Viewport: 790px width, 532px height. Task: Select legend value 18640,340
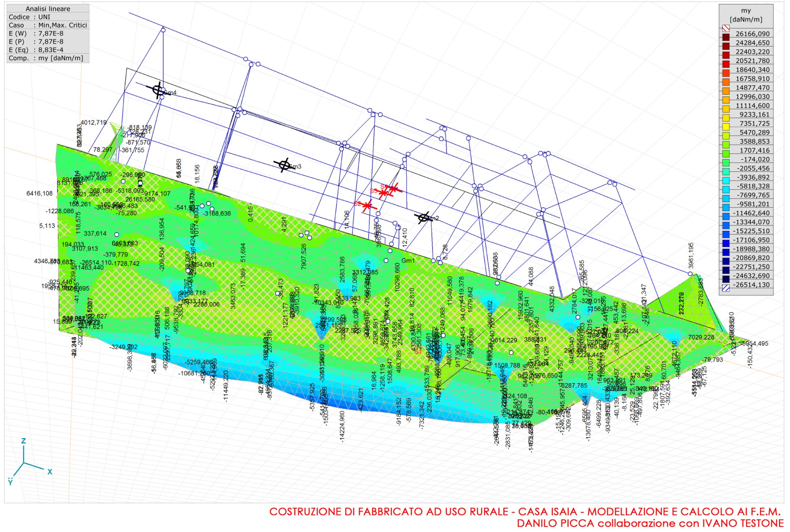pyautogui.click(x=752, y=70)
